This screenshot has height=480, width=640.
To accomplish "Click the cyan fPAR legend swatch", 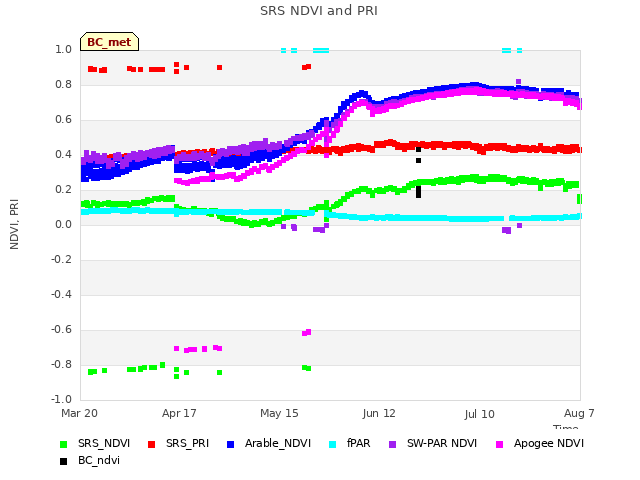I will click(332, 444).
